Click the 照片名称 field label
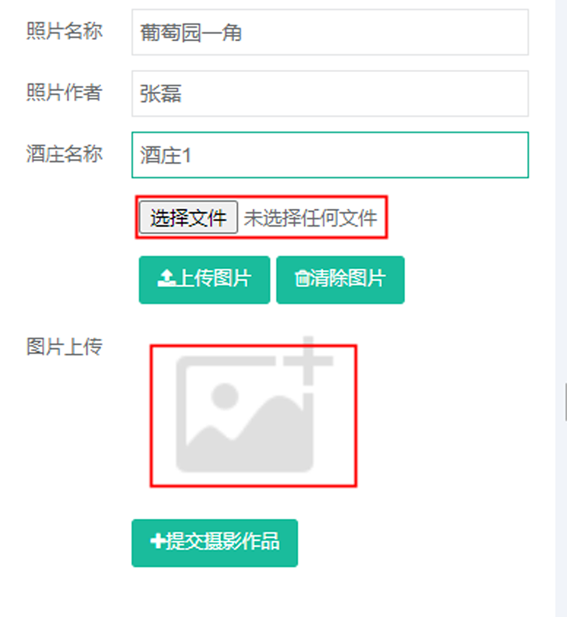Screen dimensions: 567x617 65,31
